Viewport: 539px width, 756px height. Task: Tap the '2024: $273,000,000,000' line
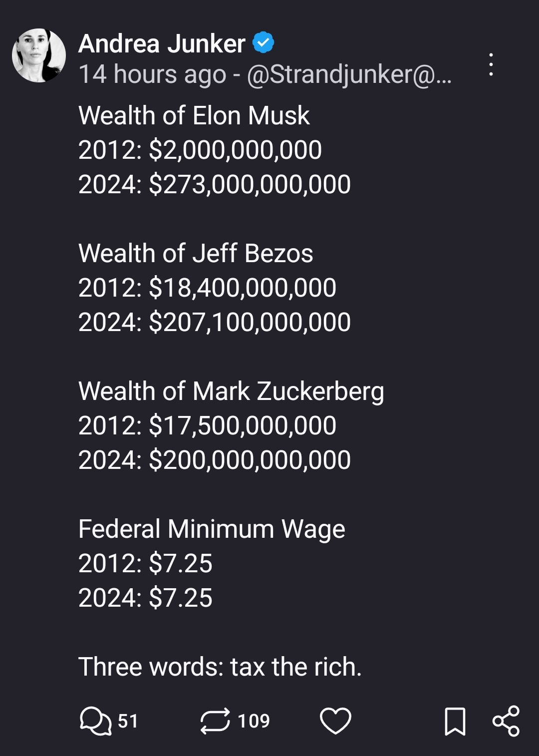(215, 185)
